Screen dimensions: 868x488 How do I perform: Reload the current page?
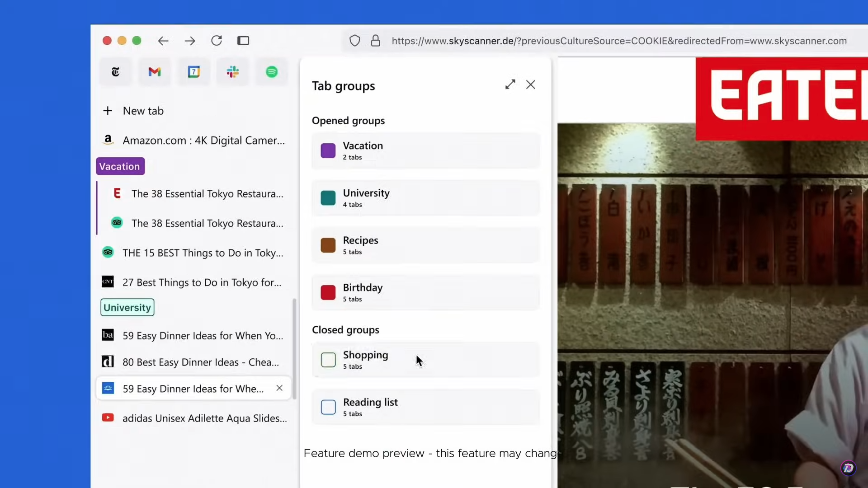217,41
